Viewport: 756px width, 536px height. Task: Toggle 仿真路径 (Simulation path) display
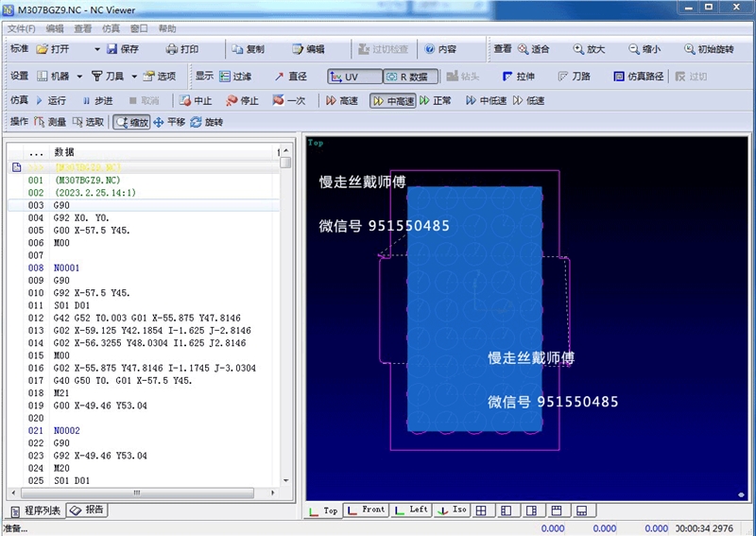[x=620, y=77]
